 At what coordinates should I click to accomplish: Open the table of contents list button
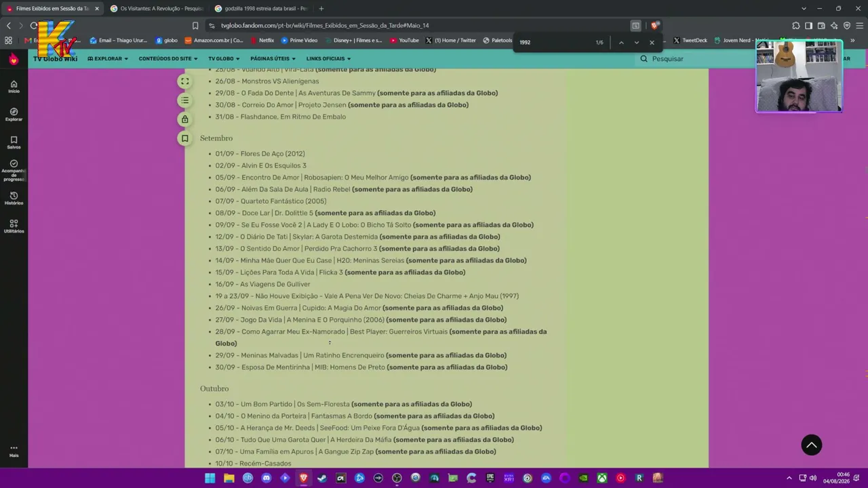184,100
